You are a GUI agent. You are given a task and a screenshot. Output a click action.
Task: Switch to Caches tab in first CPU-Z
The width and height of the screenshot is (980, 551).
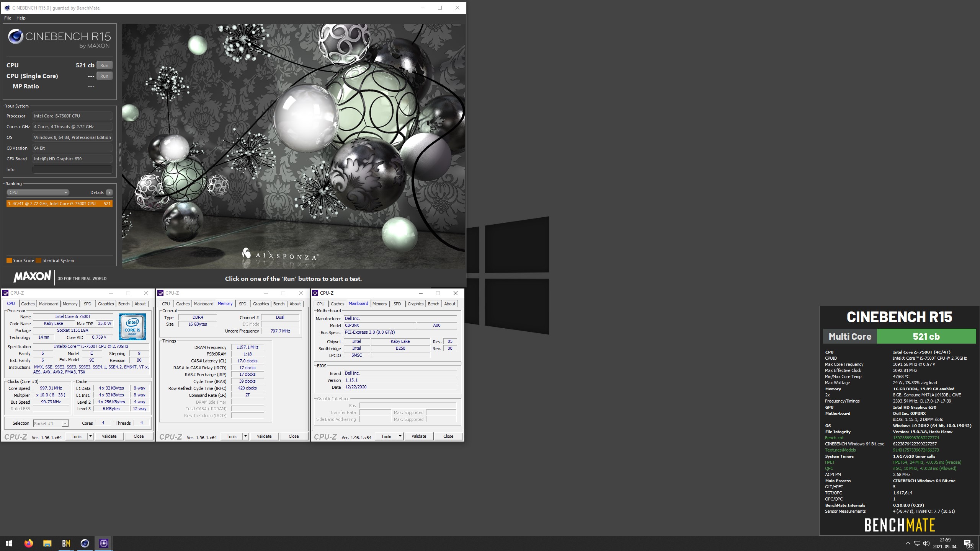[28, 304]
